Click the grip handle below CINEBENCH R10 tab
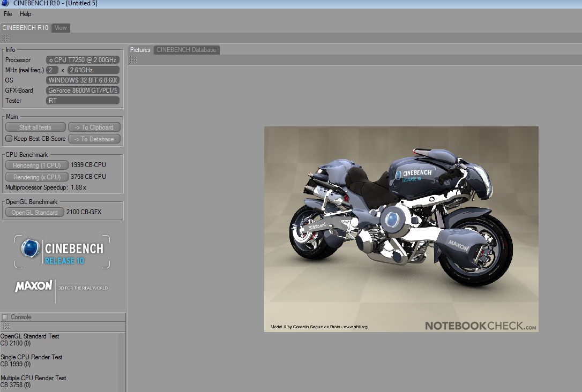Image resolution: width=582 pixels, height=392 pixels. point(5,38)
